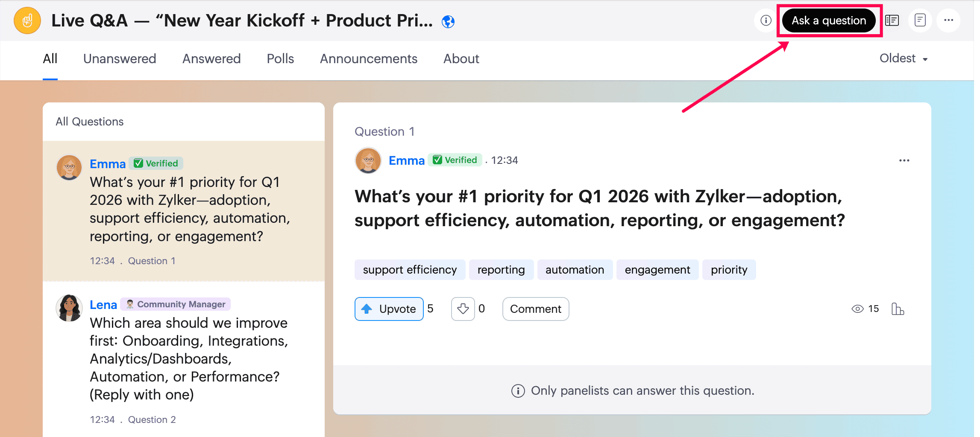Toggle upvote on Emma's question
The image size is (980, 437).
(389, 309)
